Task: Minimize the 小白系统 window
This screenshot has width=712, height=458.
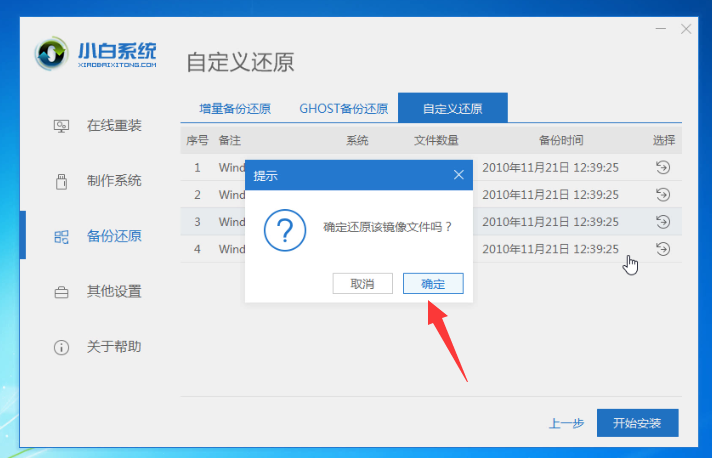Action: [x=661, y=29]
